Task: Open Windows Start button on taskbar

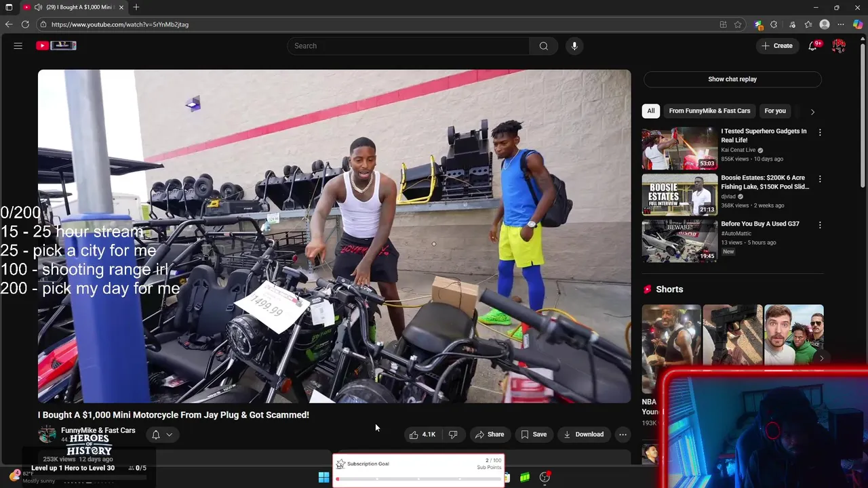Action: click(323, 477)
